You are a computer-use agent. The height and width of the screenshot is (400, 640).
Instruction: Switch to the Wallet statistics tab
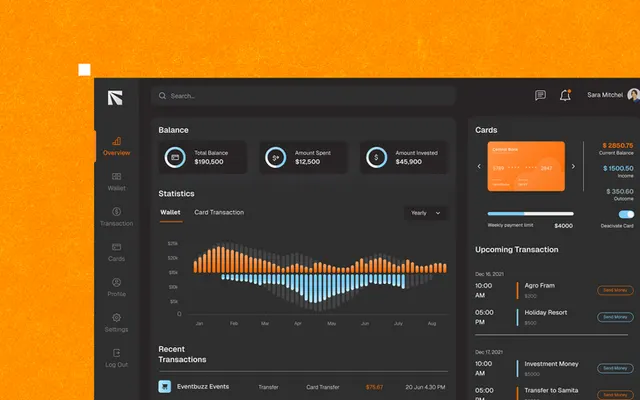tap(170, 212)
